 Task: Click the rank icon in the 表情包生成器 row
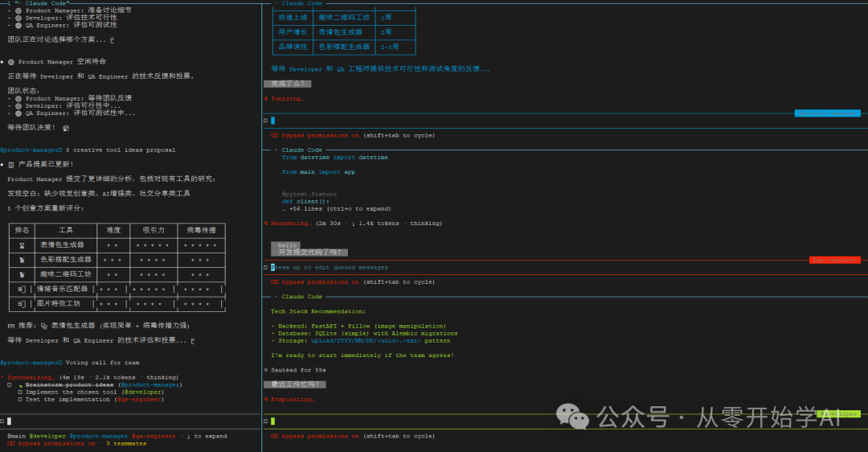23,245
